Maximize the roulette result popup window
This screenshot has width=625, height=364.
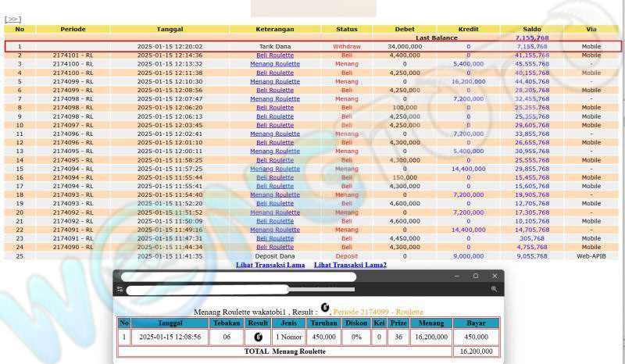coord(476,276)
